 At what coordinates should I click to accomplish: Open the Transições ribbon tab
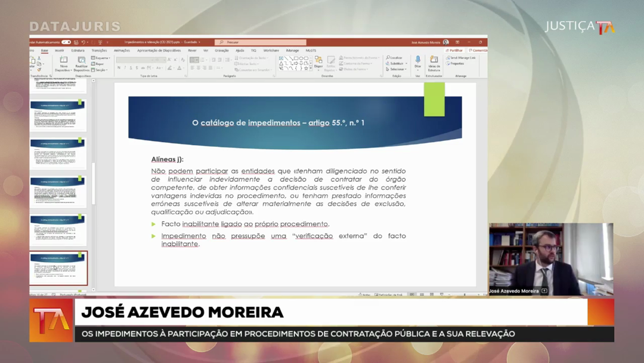(x=99, y=51)
